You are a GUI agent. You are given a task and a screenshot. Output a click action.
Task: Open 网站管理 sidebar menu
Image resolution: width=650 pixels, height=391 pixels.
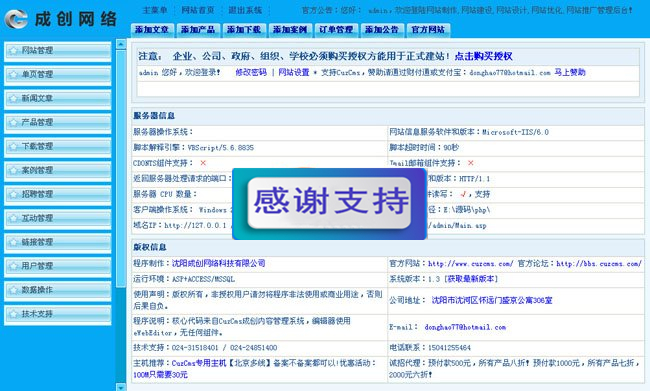pyautogui.click(x=58, y=51)
